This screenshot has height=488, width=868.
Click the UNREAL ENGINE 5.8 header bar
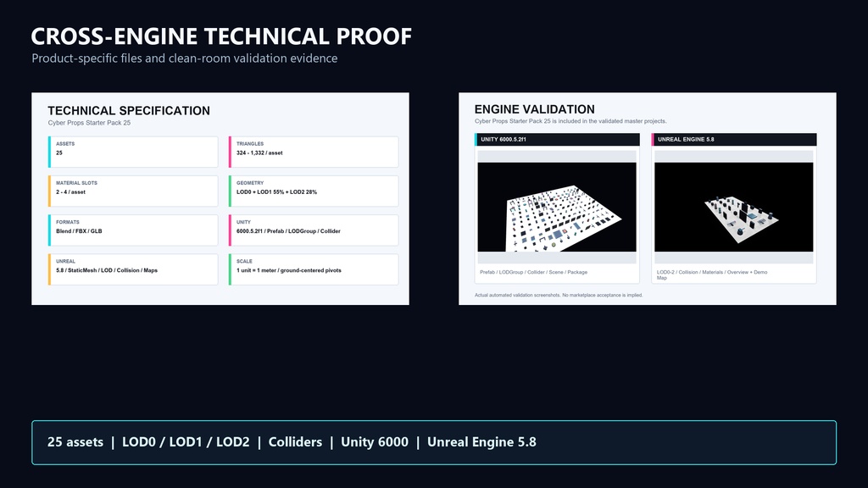tap(734, 140)
